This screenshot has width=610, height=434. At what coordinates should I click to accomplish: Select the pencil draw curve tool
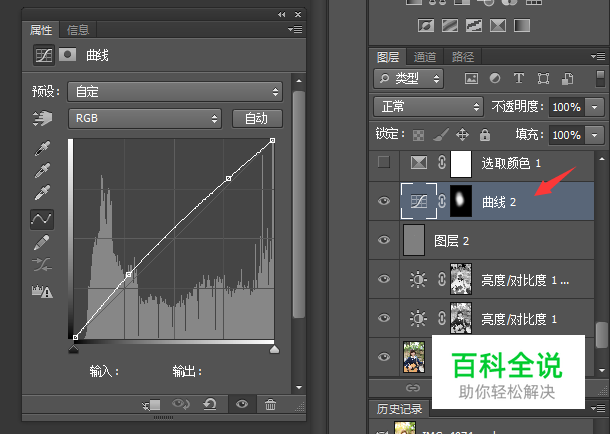(x=42, y=242)
